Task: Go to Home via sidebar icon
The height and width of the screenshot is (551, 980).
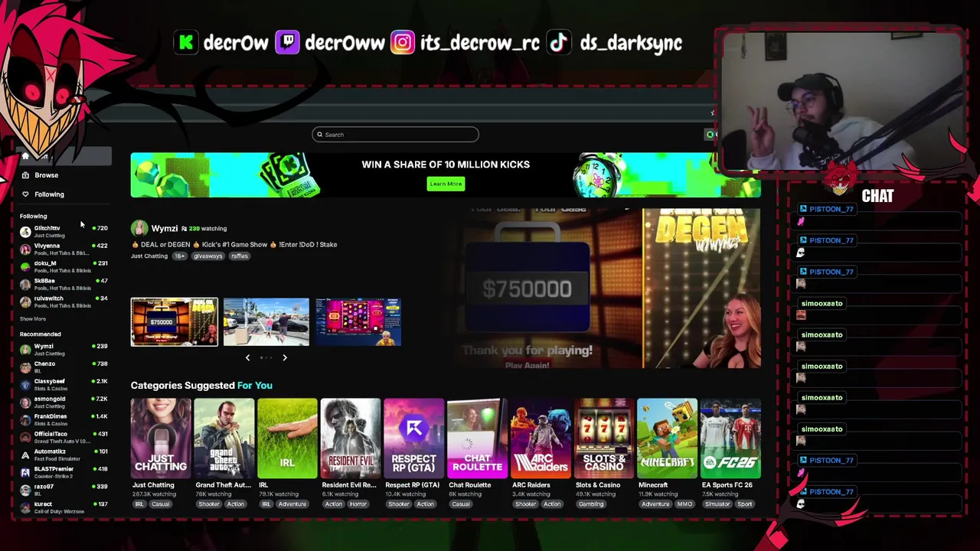Action: click(25, 157)
